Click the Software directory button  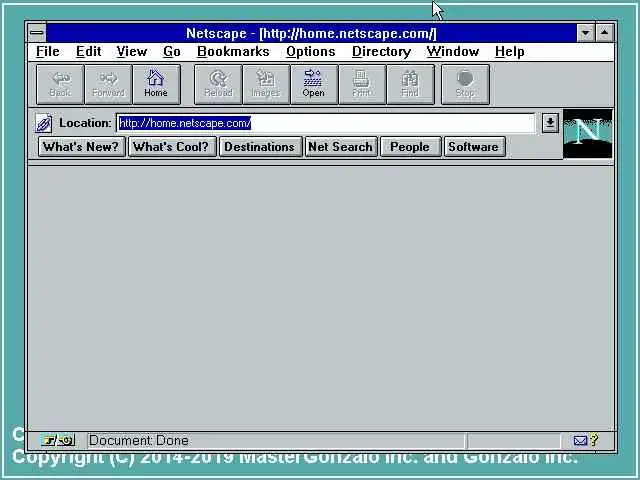tap(474, 147)
